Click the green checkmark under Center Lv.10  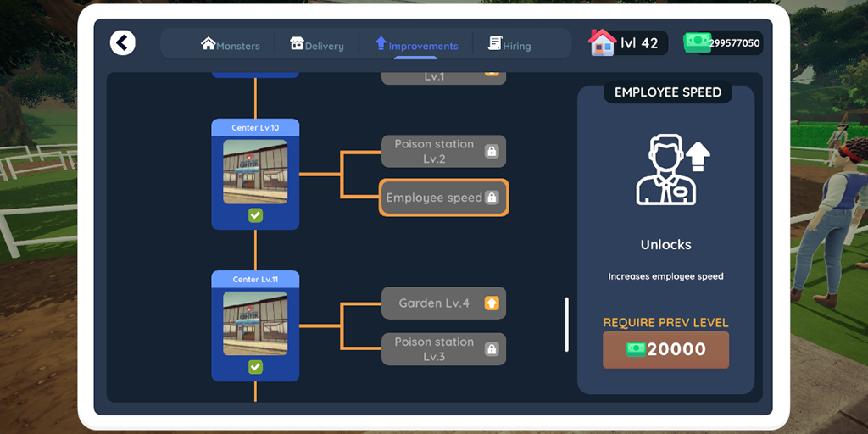click(x=255, y=215)
